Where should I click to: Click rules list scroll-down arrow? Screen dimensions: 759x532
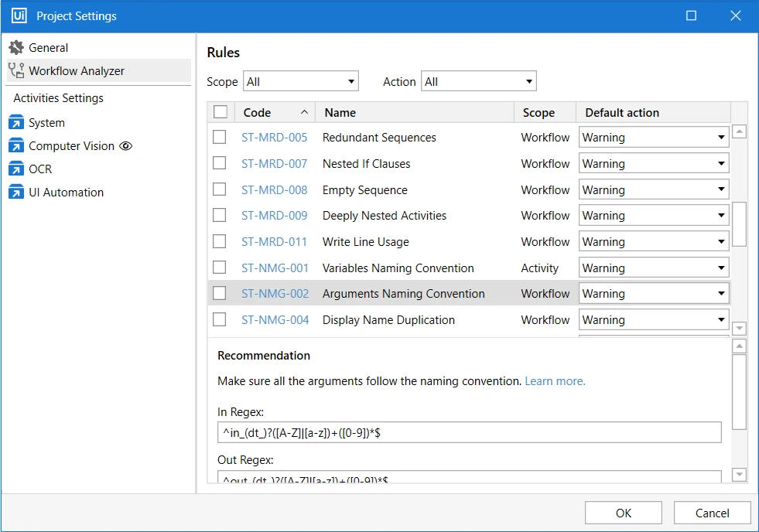[739, 329]
